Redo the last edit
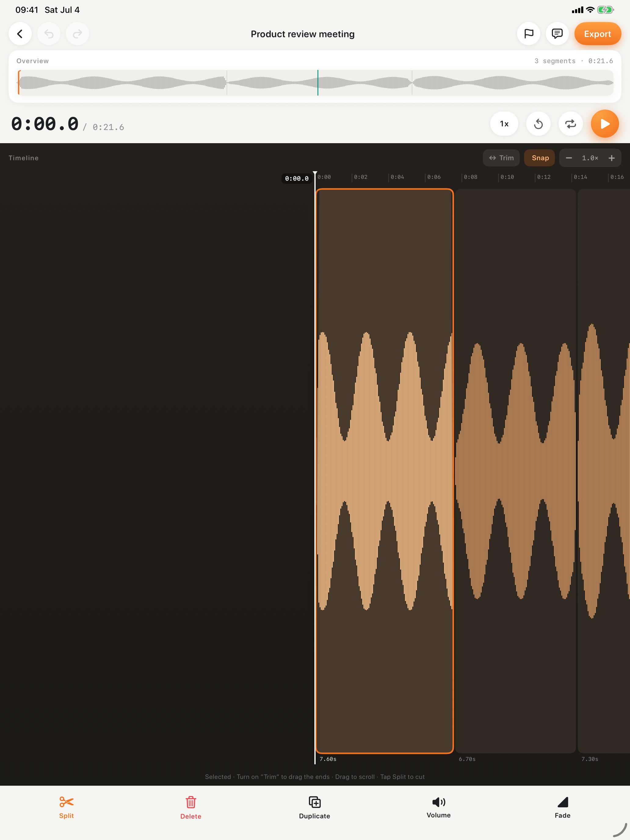Viewport: 630px width, 840px height. [x=78, y=34]
